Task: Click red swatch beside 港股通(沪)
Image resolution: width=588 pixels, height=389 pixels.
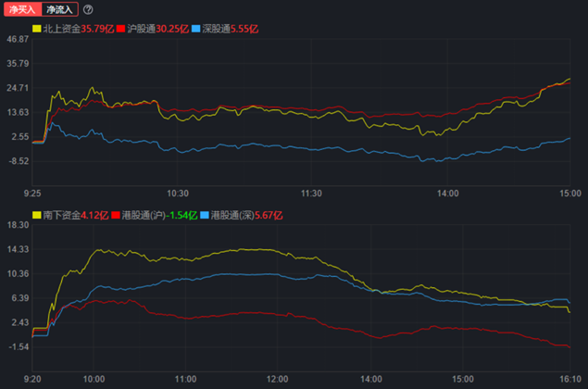Action: (115, 215)
